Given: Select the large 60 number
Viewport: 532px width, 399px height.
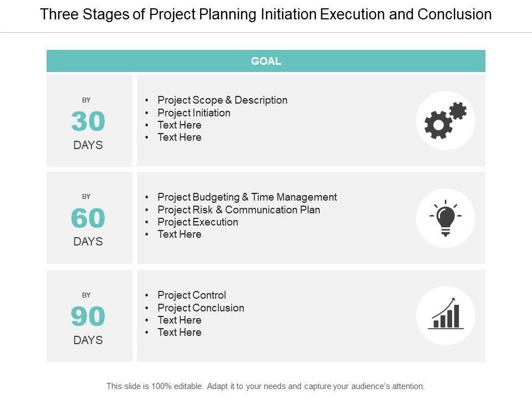Looking at the screenshot, I should pyautogui.click(x=88, y=219).
